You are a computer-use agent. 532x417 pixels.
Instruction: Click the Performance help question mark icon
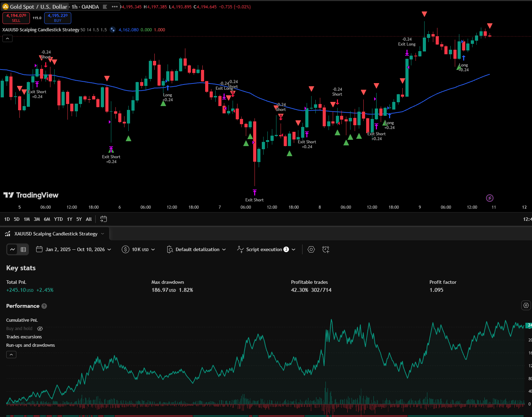(x=44, y=306)
